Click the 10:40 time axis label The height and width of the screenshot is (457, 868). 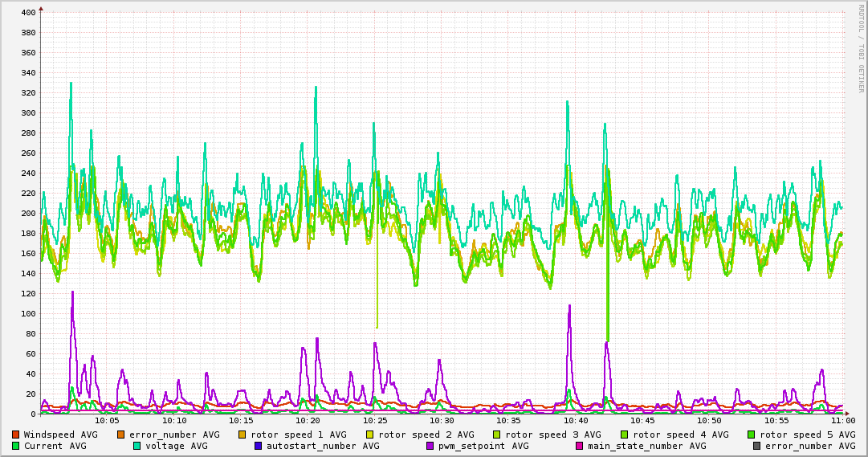576,421
